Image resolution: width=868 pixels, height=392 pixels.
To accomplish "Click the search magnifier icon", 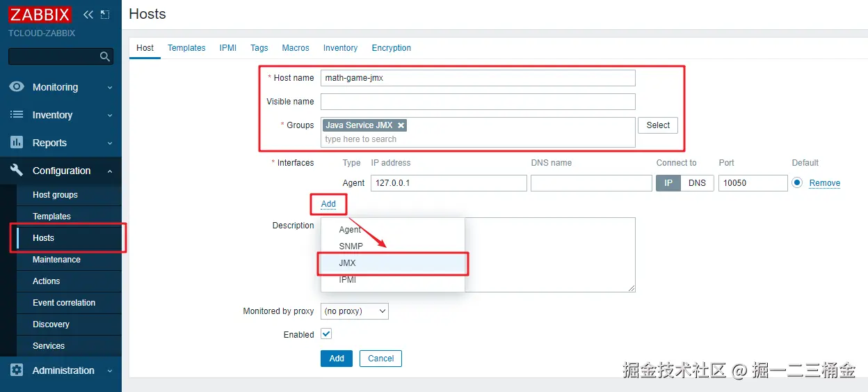I will [105, 56].
